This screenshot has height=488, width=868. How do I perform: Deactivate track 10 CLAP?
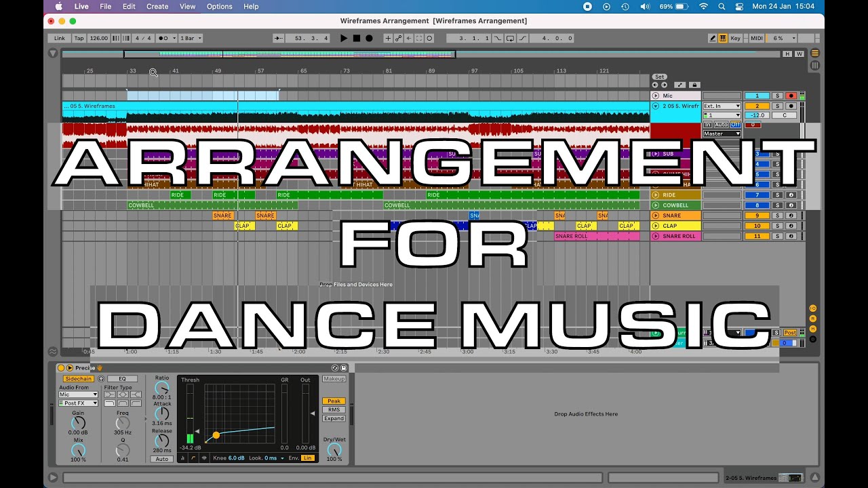(x=757, y=226)
